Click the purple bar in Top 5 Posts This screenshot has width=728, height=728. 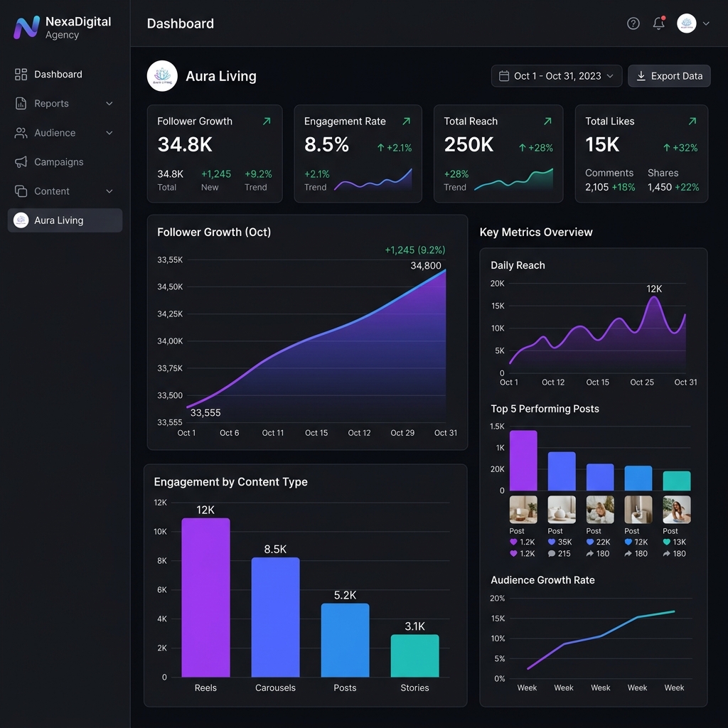point(523,461)
